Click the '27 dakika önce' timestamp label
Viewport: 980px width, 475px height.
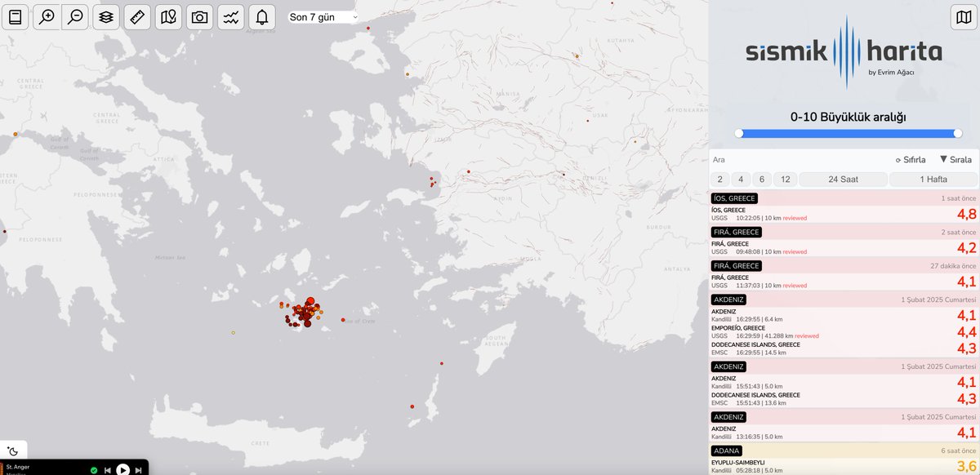coord(953,266)
